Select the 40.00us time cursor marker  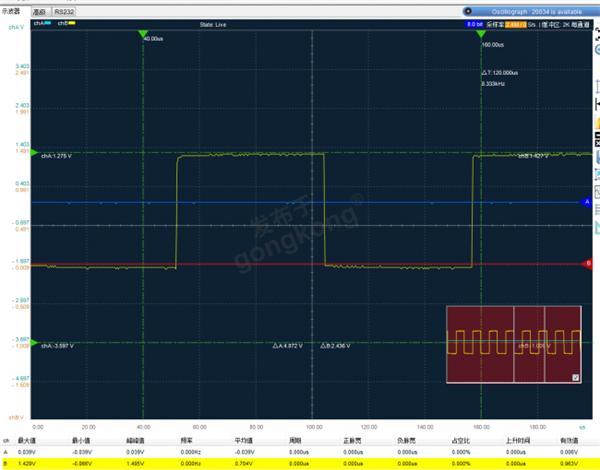tap(143, 34)
